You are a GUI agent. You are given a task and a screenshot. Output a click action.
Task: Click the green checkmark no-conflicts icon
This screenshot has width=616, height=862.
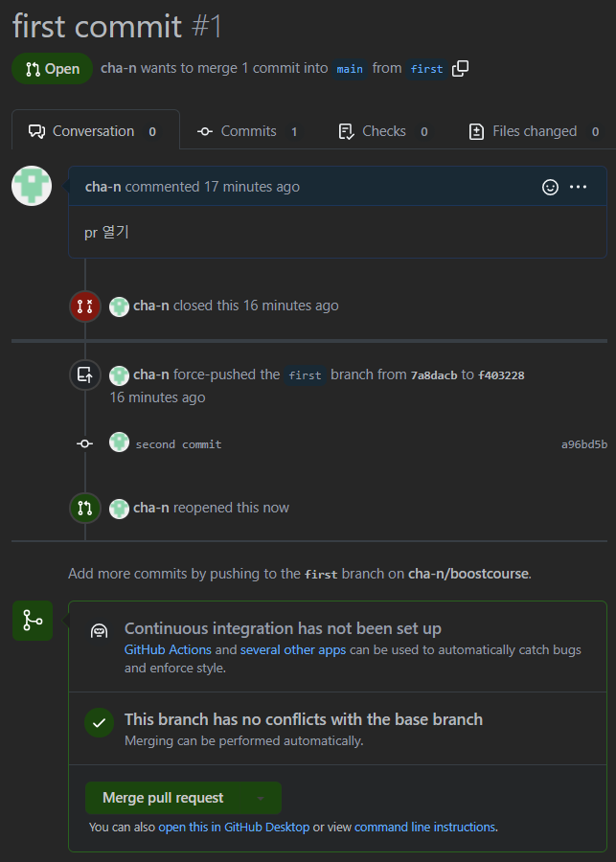99,723
